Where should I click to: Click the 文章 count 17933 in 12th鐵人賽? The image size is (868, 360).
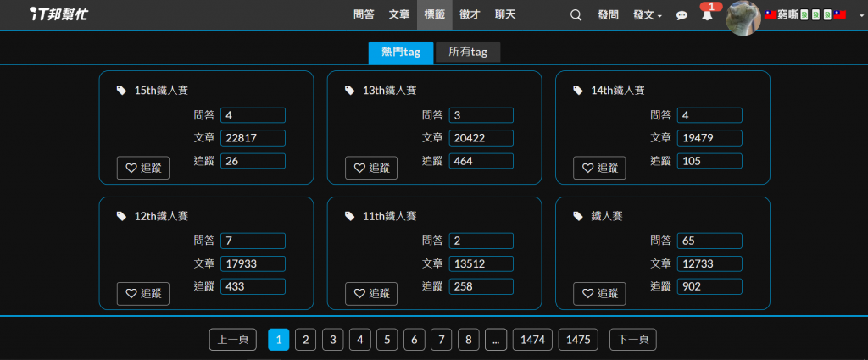[253, 263]
